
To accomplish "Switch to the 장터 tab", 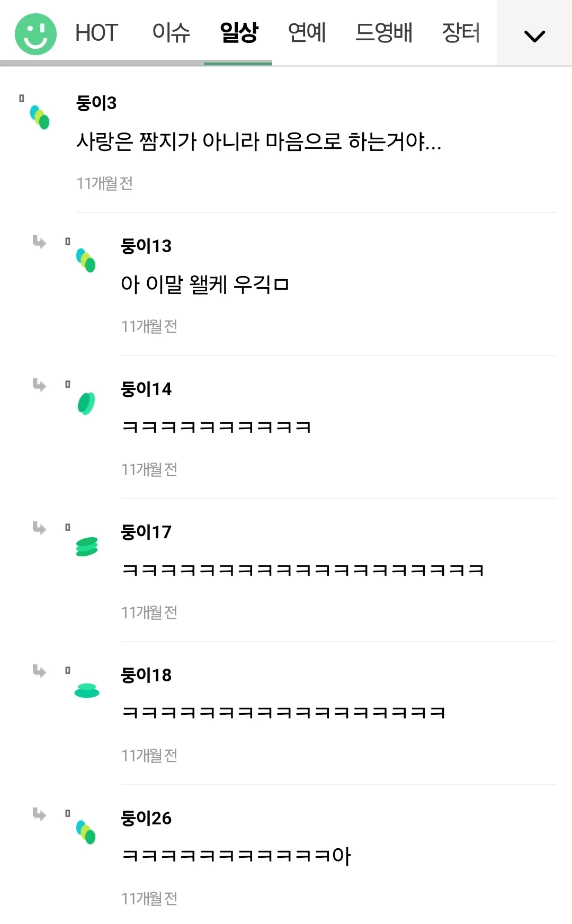I will (461, 33).
